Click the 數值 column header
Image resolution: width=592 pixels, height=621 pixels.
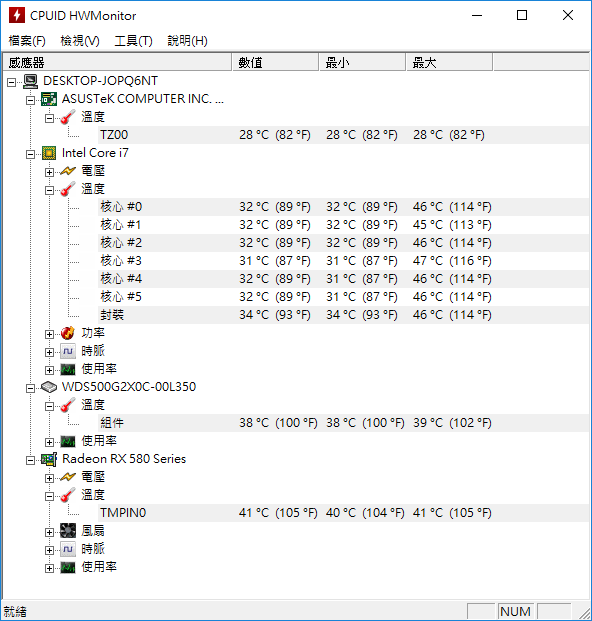click(x=275, y=63)
